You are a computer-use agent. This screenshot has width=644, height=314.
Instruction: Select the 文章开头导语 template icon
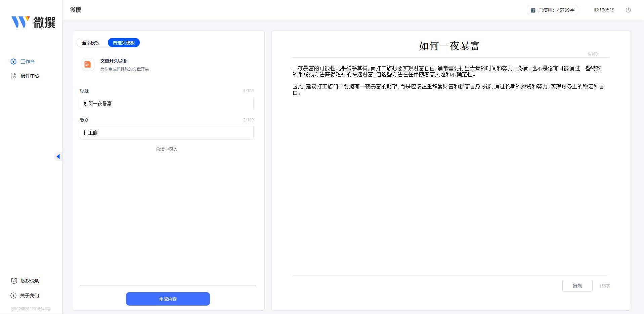(x=88, y=65)
